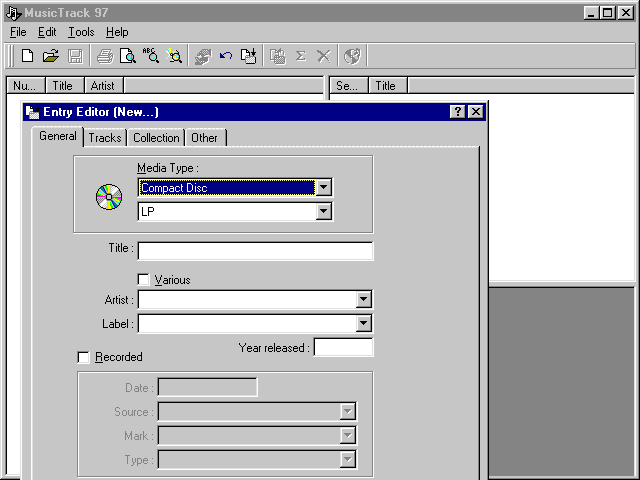Click the Artist column header
This screenshot has width=640, height=480.
pos(102,86)
